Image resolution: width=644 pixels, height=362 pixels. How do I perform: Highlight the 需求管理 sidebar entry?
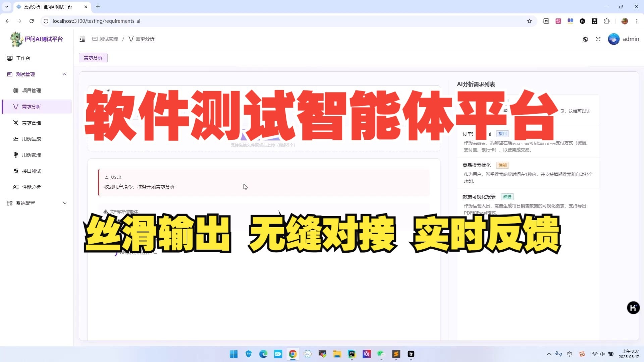tap(32, 122)
